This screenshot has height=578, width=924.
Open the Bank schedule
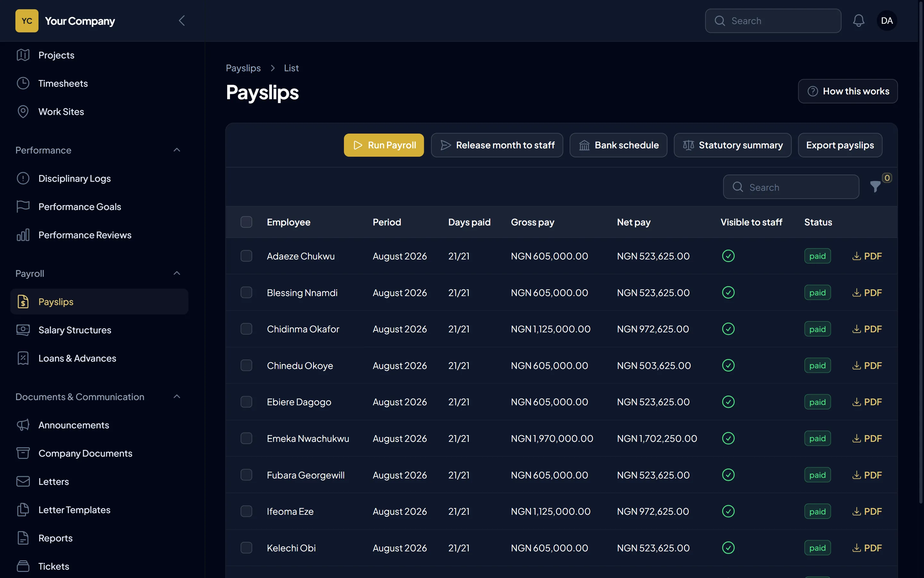618,145
